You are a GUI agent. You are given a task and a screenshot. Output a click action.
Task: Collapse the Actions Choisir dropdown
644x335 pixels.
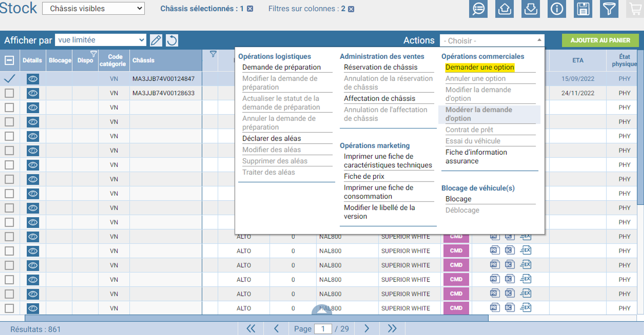492,41
